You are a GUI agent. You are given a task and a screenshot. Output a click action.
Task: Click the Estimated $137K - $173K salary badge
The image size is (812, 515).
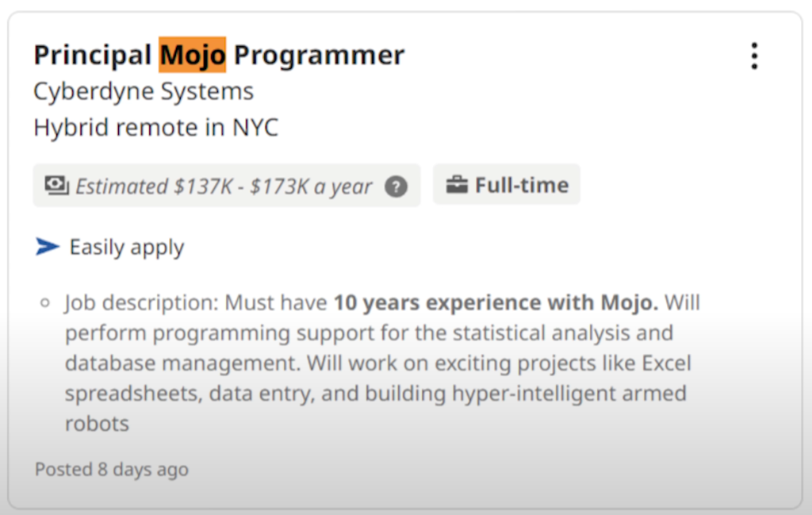pyautogui.click(x=227, y=186)
